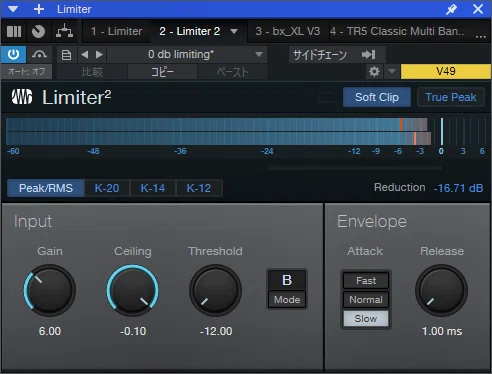This screenshot has height=374, width=492.
Task: Click the mixer channel bars icon
Action: 14,31
